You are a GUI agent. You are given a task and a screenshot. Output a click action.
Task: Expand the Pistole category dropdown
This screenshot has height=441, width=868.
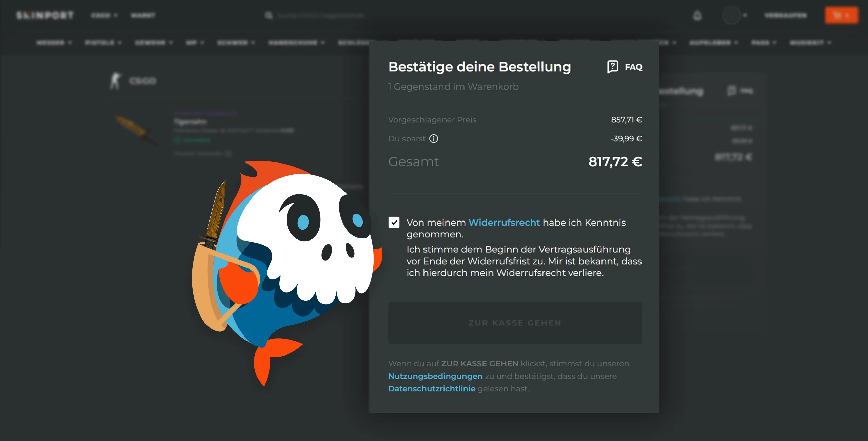click(103, 43)
